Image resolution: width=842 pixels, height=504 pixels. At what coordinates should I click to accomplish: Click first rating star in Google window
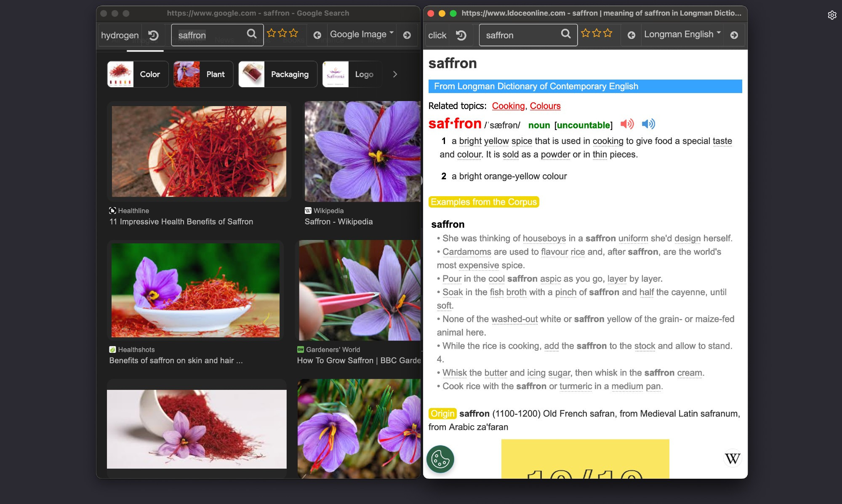[272, 33]
